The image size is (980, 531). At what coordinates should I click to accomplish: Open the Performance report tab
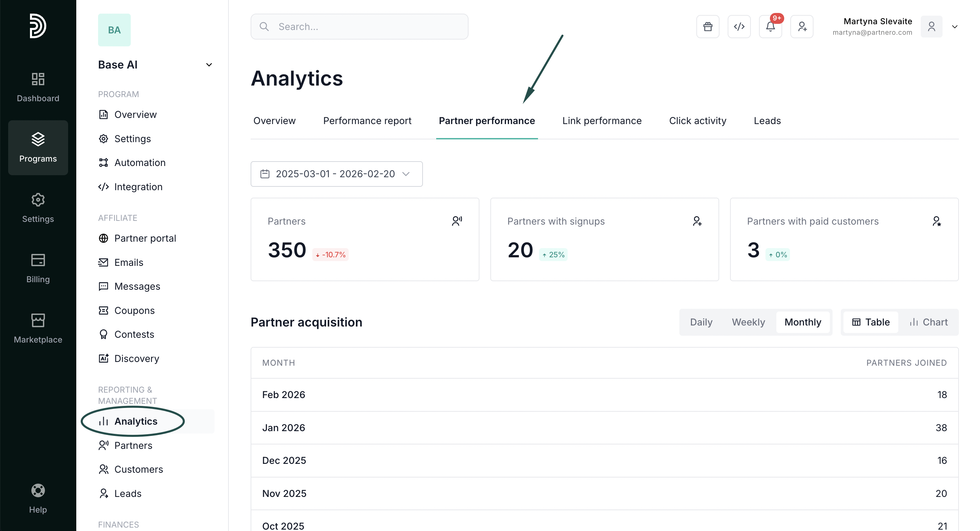(367, 121)
